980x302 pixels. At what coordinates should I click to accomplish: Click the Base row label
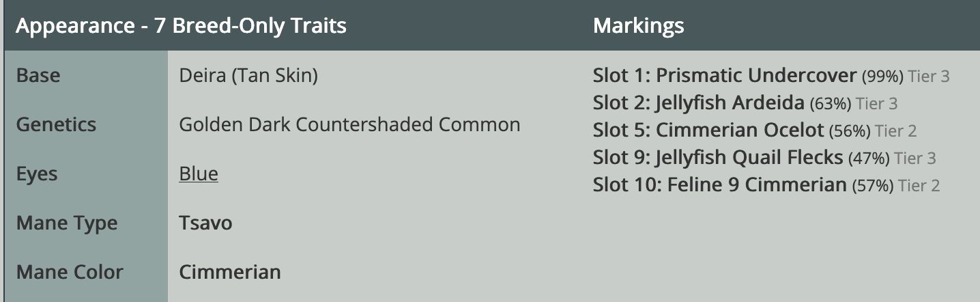pyautogui.click(x=38, y=75)
